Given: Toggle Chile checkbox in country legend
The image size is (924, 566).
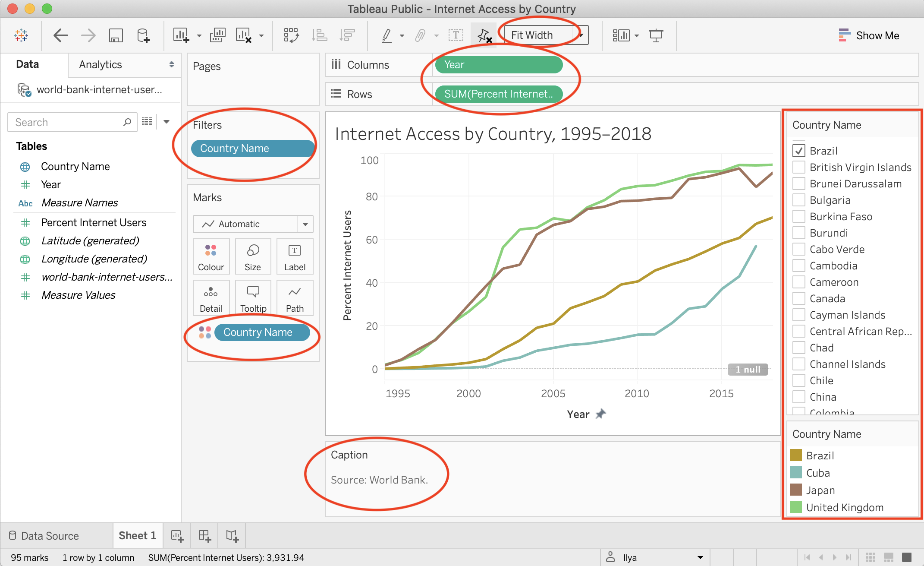Looking at the screenshot, I should pos(797,380).
